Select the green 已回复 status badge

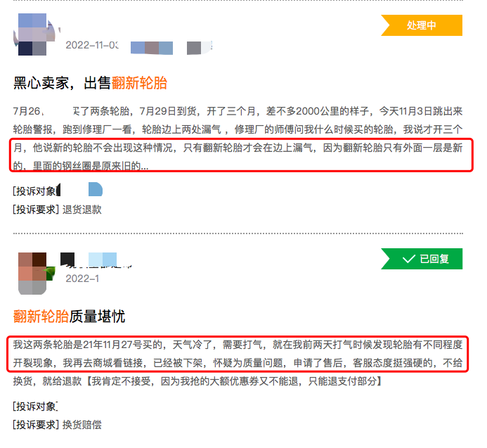click(422, 259)
